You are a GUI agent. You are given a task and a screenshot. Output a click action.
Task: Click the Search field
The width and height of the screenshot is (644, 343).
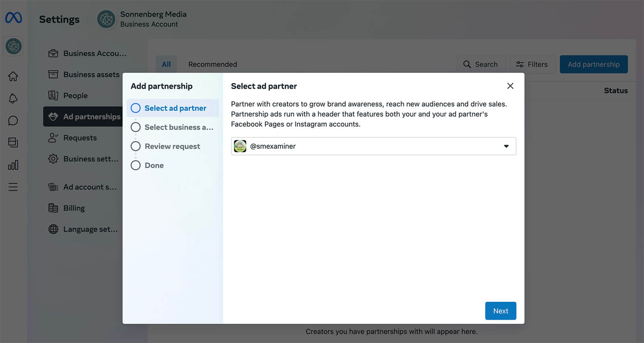click(x=481, y=64)
